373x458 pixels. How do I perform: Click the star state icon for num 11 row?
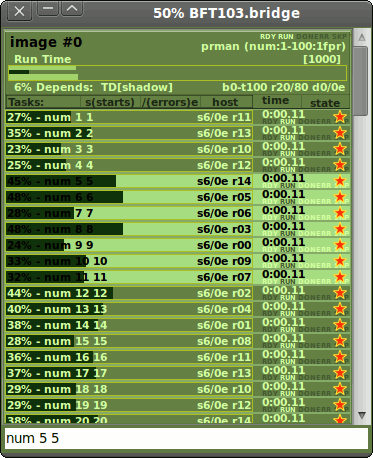pyautogui.click(x=340, y=277)
